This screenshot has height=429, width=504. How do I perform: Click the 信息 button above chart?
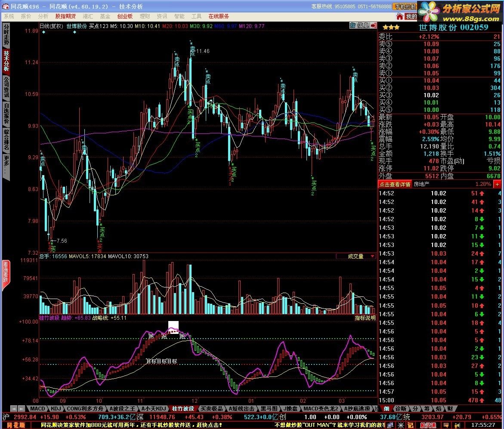(x=362, y=25)
